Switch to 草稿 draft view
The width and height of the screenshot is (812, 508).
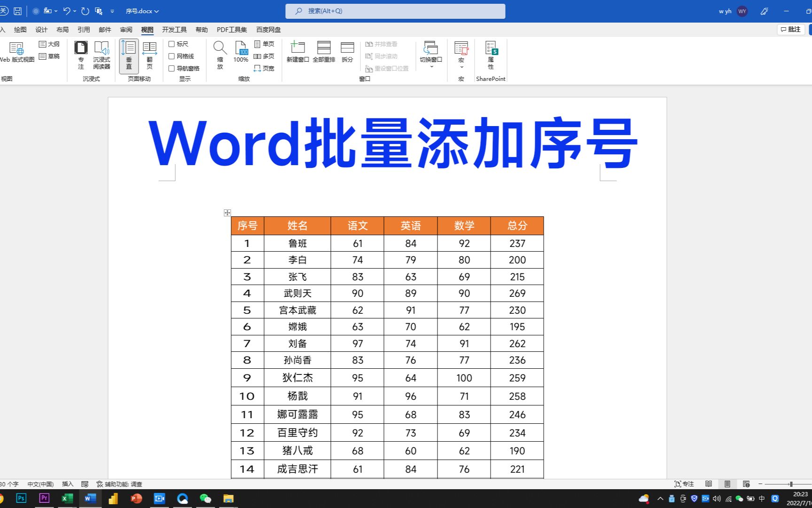tap(49, 56)
